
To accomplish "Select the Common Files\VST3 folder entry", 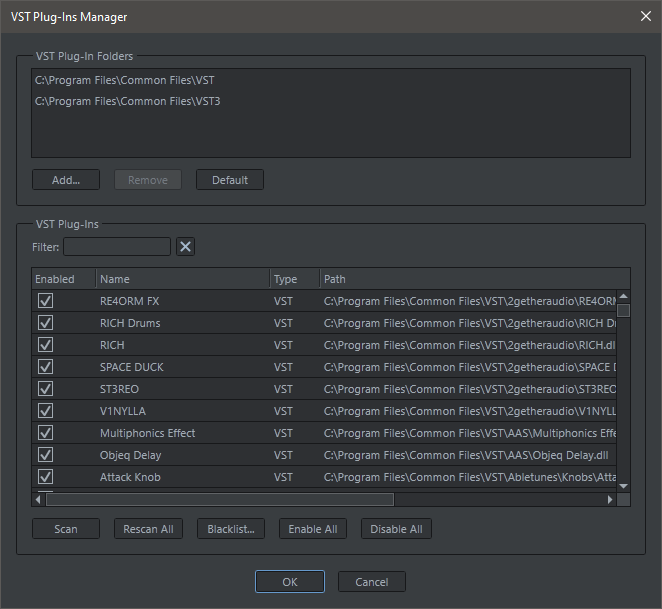I will click(127, 101).
